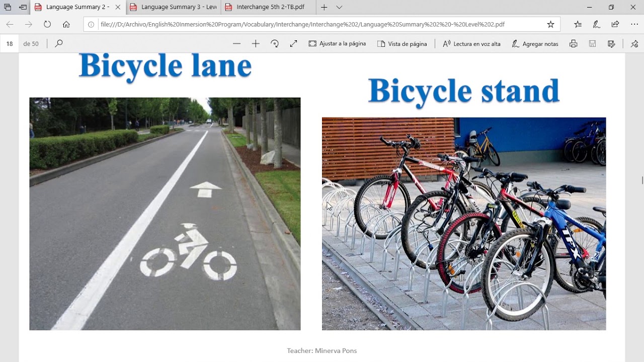644x362 pixels.
Task: Enter full screen PDF view
Action: (x=294, y=44)
